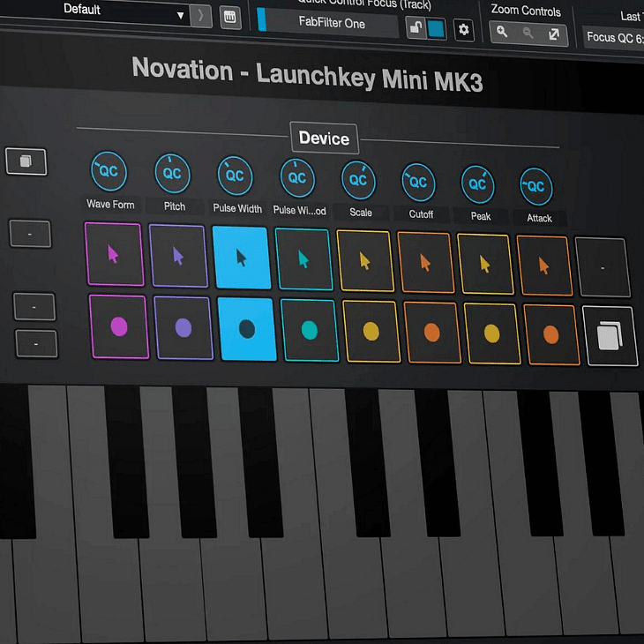
Task: Click the zoom to fit arrow icon
Action: point(554,34)
